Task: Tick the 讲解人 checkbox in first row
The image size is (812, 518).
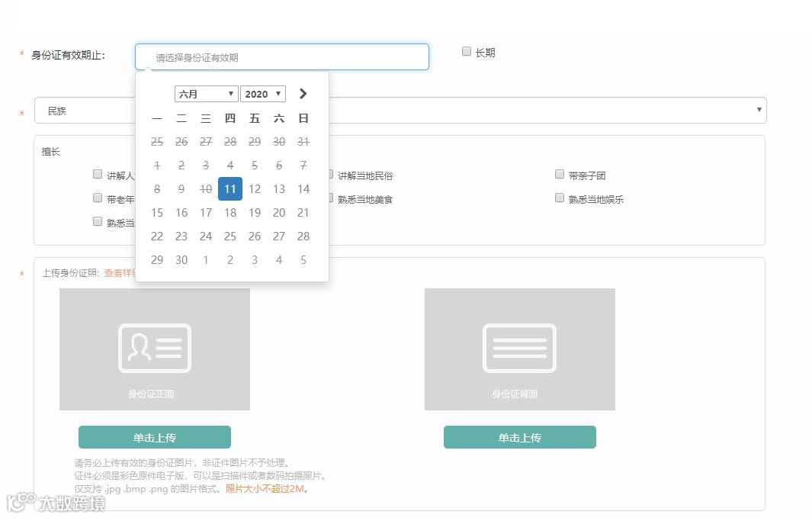Action: pos(98,174)
